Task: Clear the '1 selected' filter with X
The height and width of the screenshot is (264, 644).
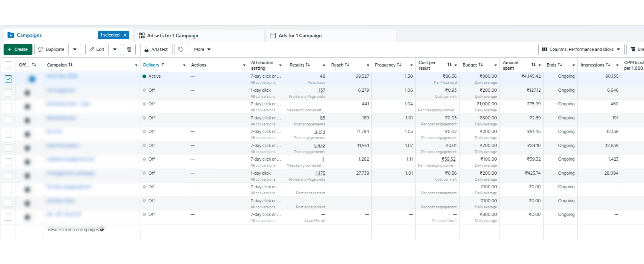Action: click(x=125, y=35)
